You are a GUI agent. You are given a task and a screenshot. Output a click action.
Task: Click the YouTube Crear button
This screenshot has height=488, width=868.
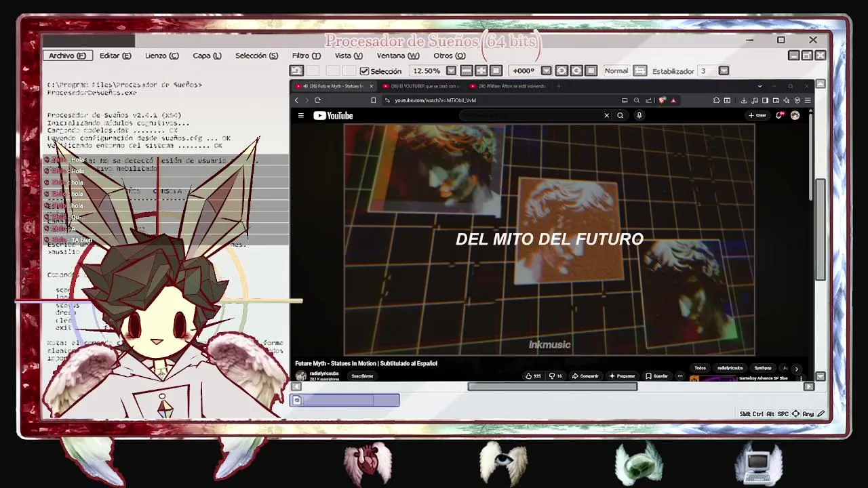(757, 115)
